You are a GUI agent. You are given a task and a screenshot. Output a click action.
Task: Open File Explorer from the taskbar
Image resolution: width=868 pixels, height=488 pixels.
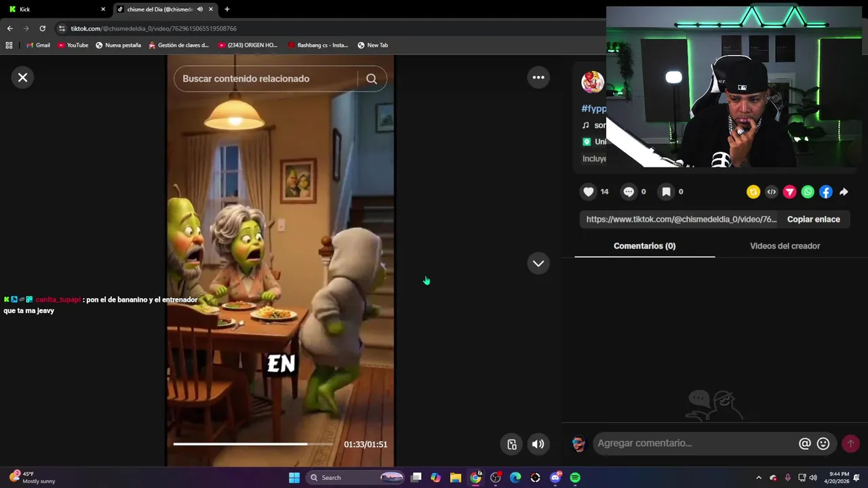click(x=456, y=478)
